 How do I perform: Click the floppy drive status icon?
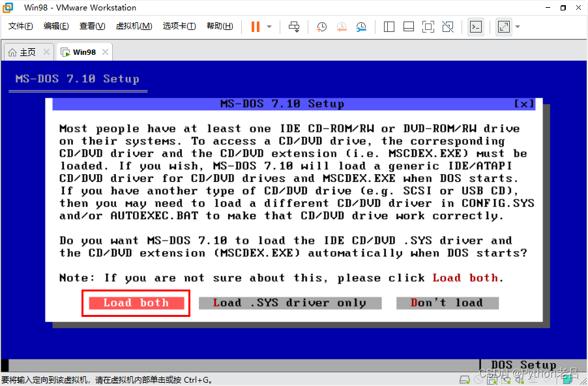(x=492, y=380)
